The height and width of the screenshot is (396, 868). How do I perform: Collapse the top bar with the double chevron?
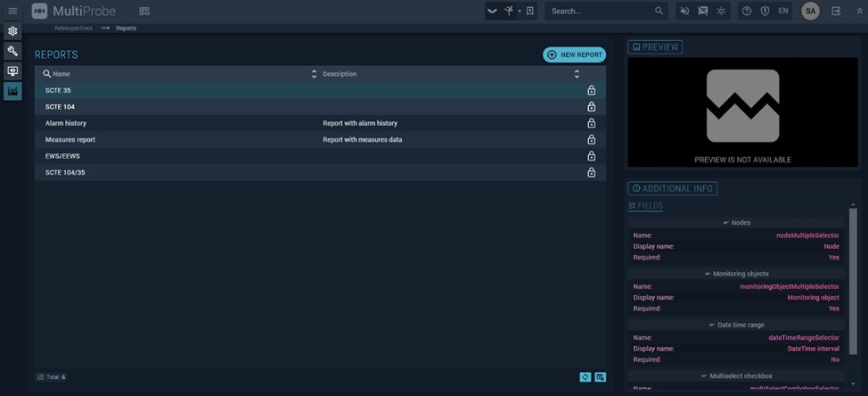click(859, 11)
